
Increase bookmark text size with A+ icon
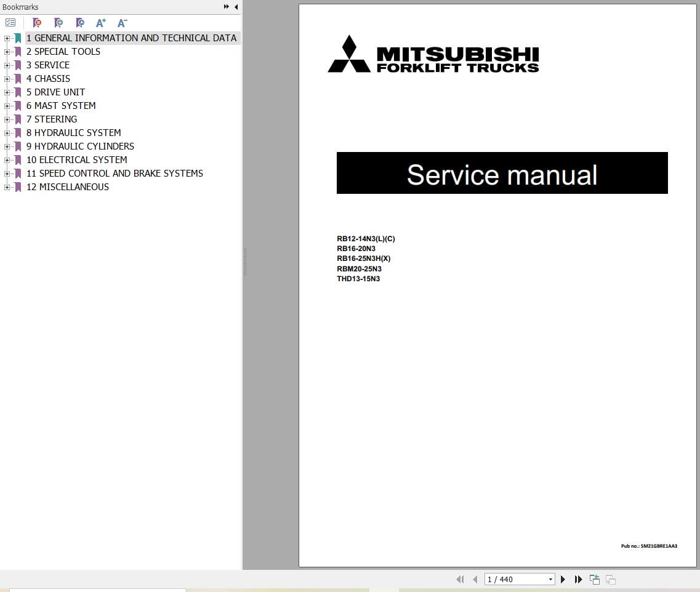click(x=101, y=23)
